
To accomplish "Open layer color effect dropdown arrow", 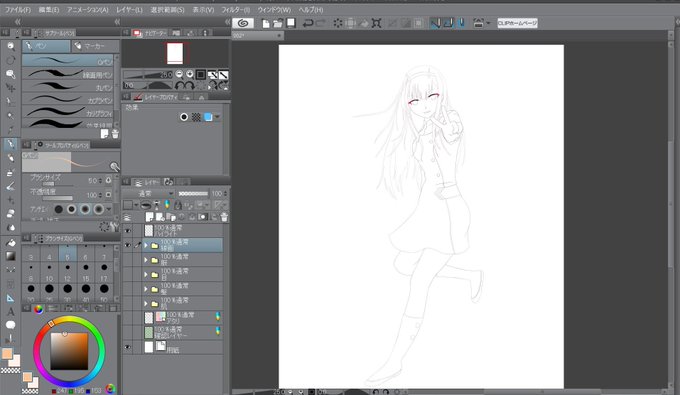I will tap(217, 117).
